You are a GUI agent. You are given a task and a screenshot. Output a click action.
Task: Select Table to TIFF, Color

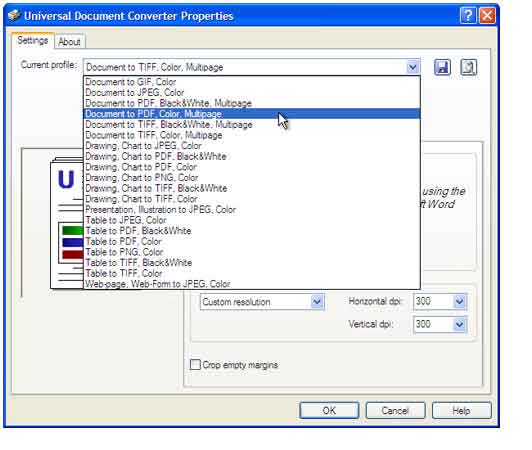point(252,273)
